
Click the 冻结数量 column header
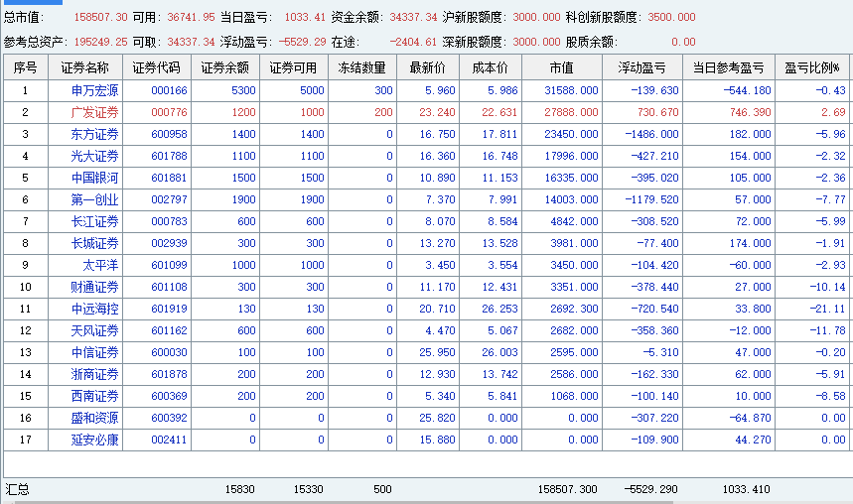click(362, 67)
